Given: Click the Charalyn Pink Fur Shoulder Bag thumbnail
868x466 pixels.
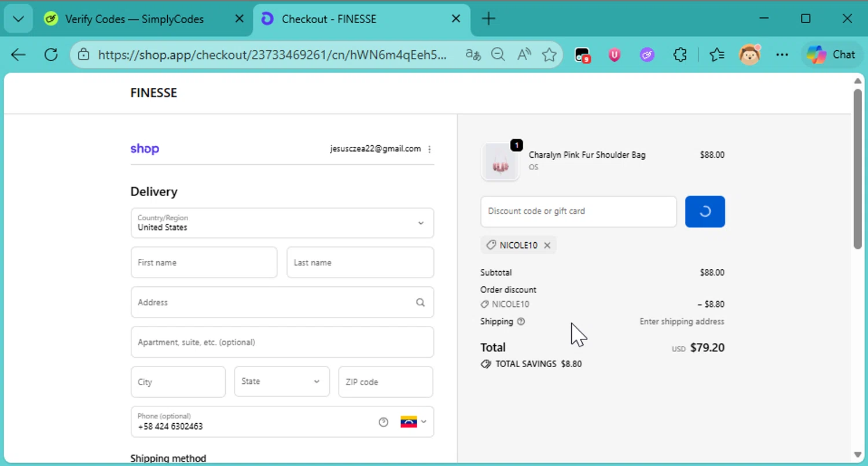Looking at the screenshot, I should 501,162.
